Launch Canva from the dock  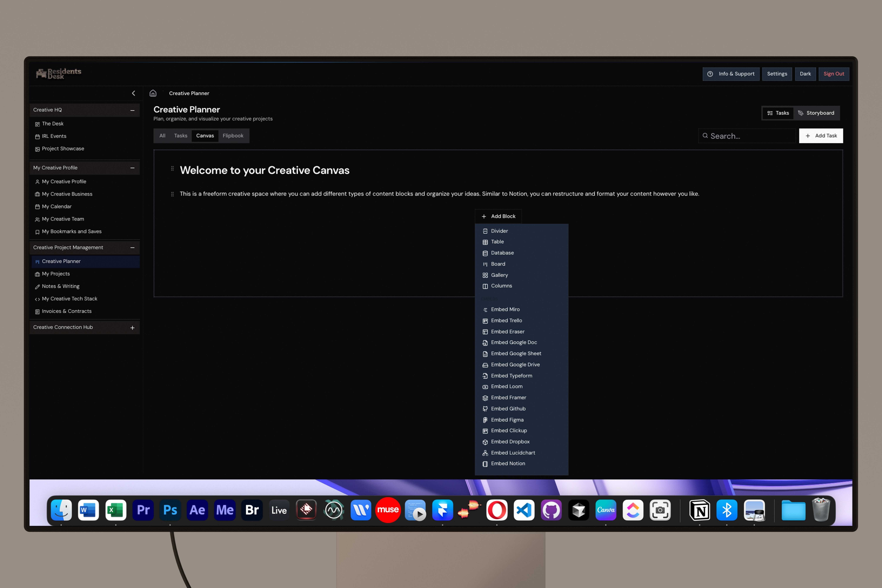tap(606, 510)
